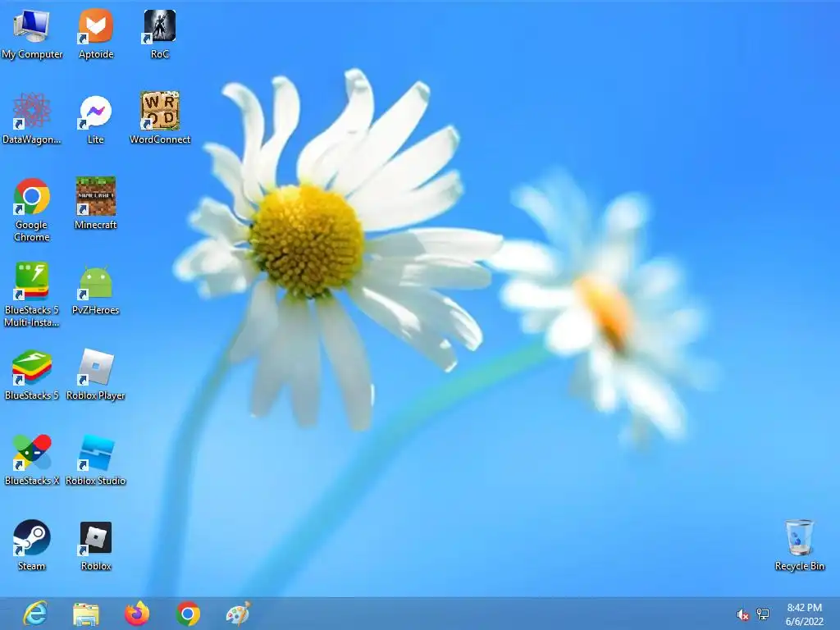Open Paint from the taskbar
Viewport: 840px width, 630px height.
(x=239, y=614)
